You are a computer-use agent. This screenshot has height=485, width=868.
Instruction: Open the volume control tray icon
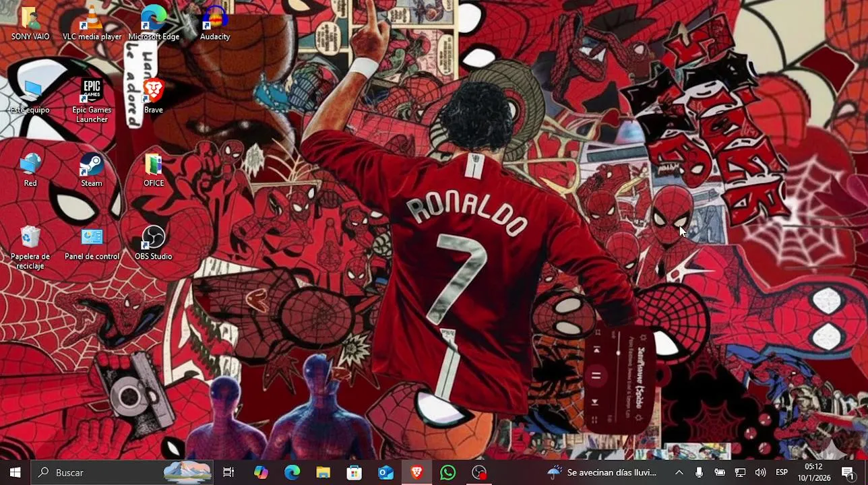coord(760,472)
